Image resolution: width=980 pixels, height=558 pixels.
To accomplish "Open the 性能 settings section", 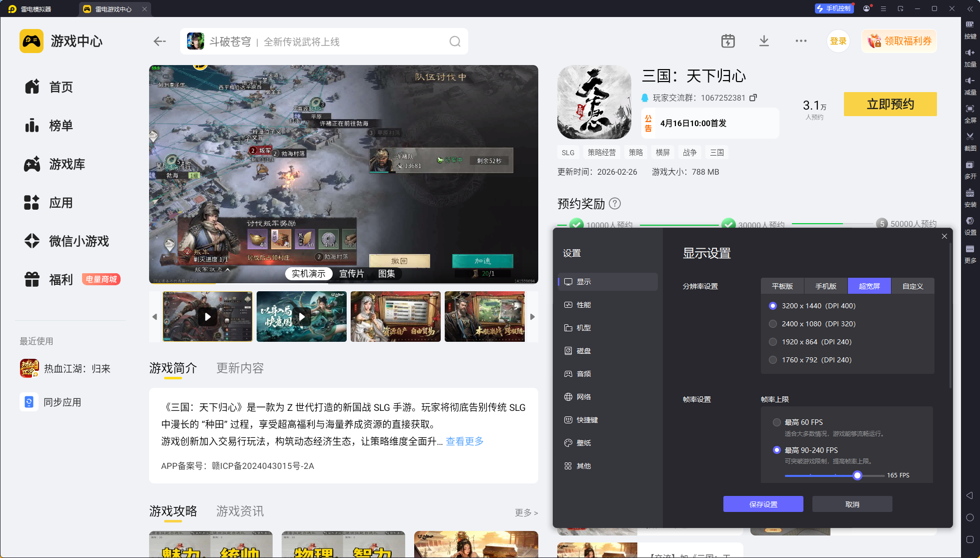I will (x=608, y=305).
